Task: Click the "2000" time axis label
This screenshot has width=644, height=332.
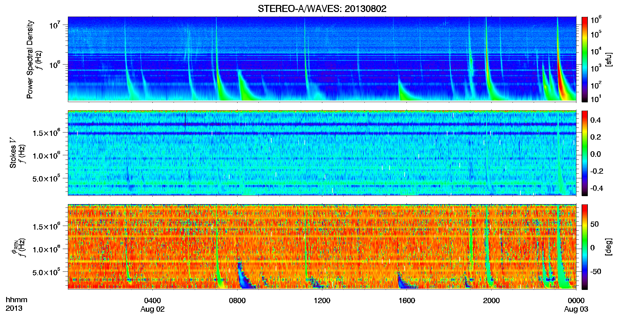Action: [491, 300]
